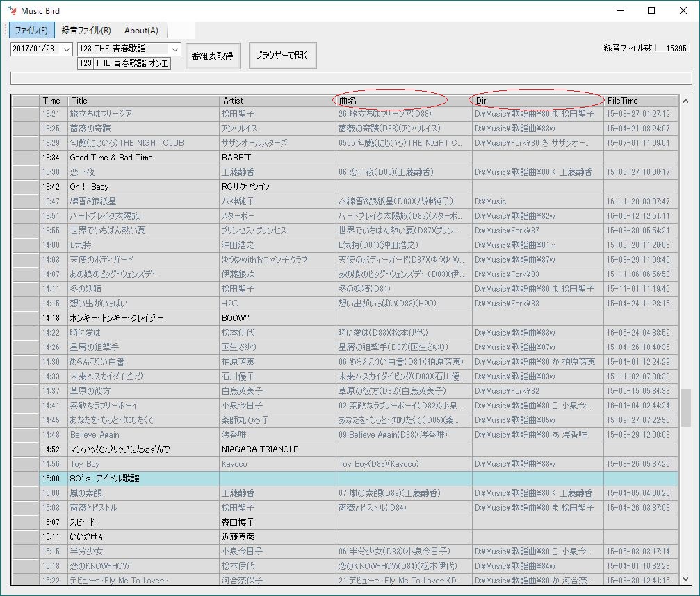
Task: Click the 番組表取得 button
Action: click(213, 56)
